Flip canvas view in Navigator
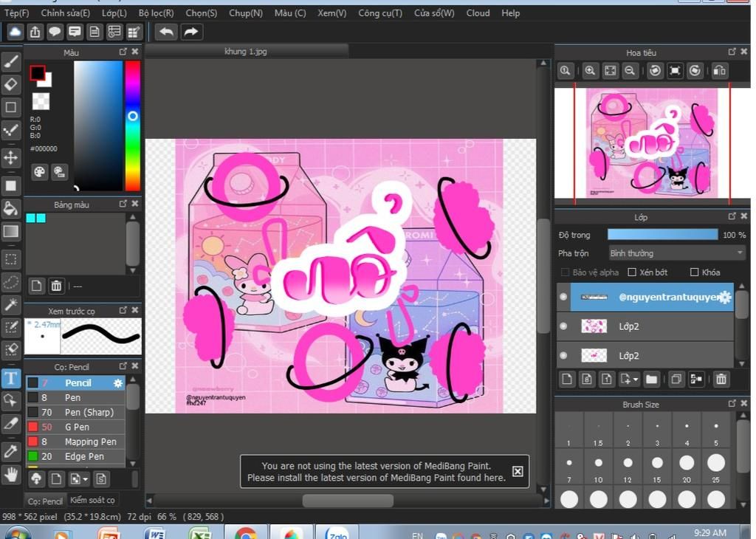The height and width of the screenshot is (539, 756). click(x=719, y=71)
